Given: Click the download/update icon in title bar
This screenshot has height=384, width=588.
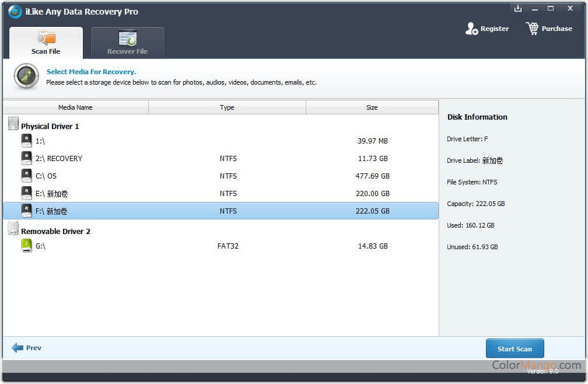Looking at the screenshot, I should (518, 8).
